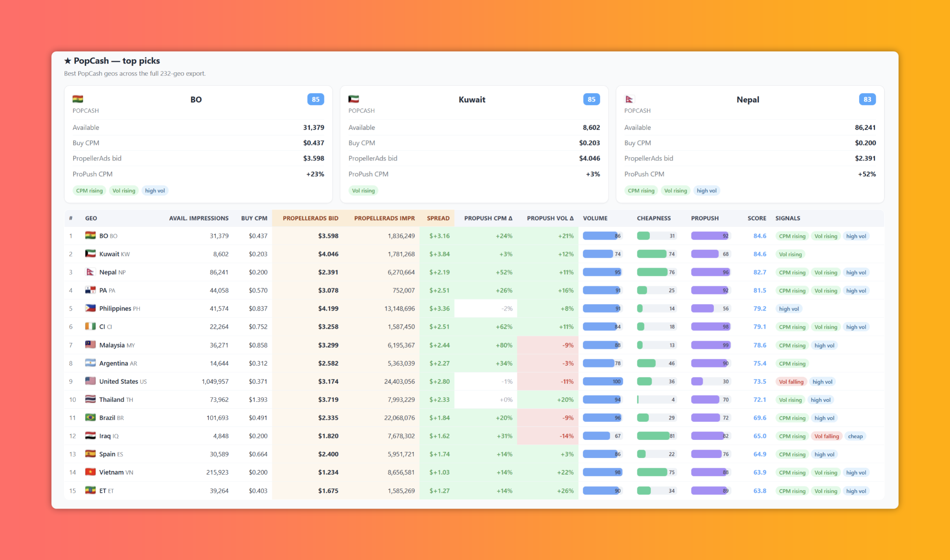
Task: Click the Nepal flag in the top-pick card
Action: click(629, 99)
